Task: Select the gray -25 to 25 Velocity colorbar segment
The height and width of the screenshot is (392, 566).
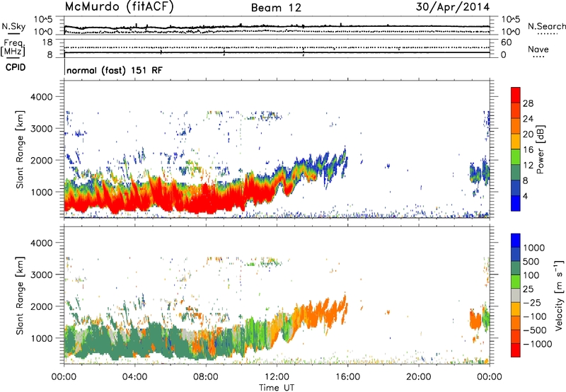Action: (516, 296)
